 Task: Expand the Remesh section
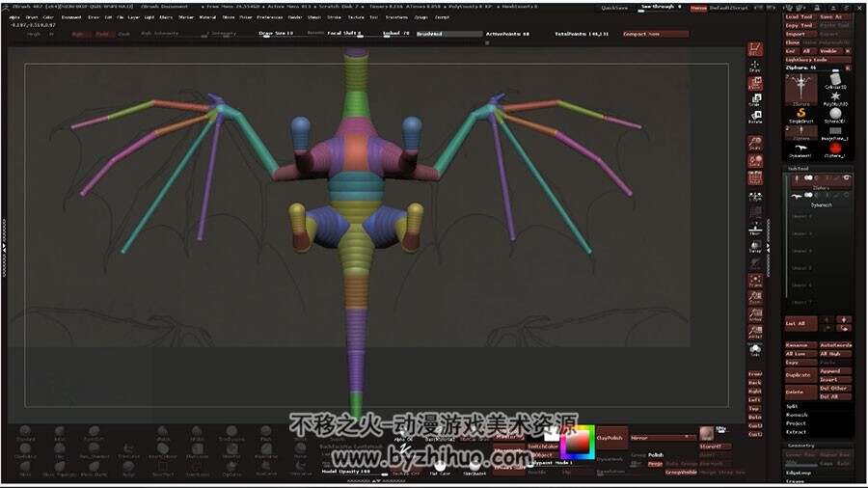(x=797, y=415)
